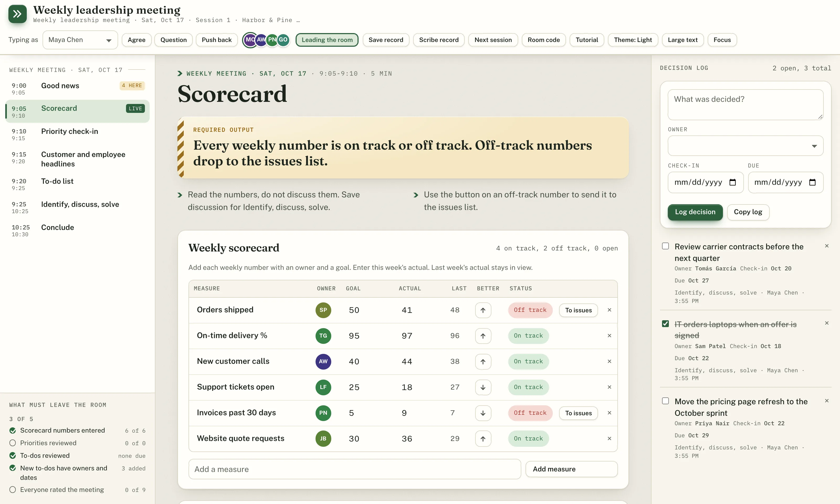This screenshot has width=840, height=504.
Task: Uncheck the IT orders laptops decision
Action: click(665, 324)
